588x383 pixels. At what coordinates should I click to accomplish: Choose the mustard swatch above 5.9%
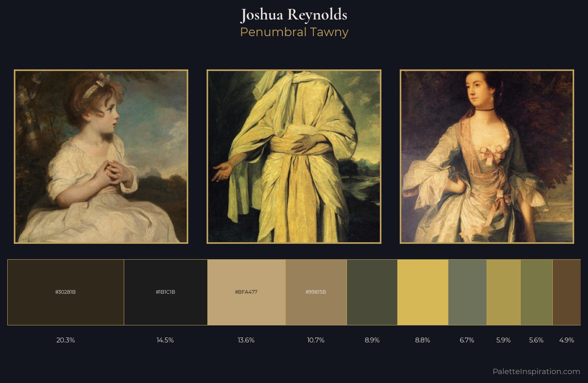pyautogui.click(x=504, y=292)
